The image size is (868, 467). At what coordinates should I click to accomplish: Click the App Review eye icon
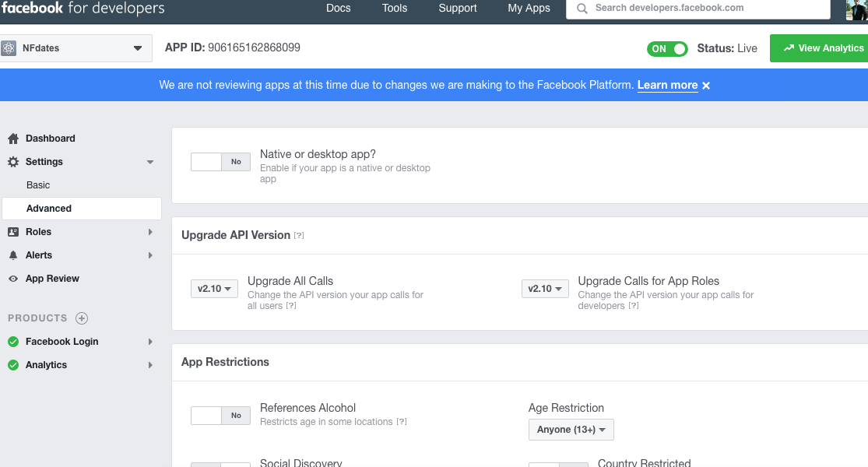[x=13, y=279]
